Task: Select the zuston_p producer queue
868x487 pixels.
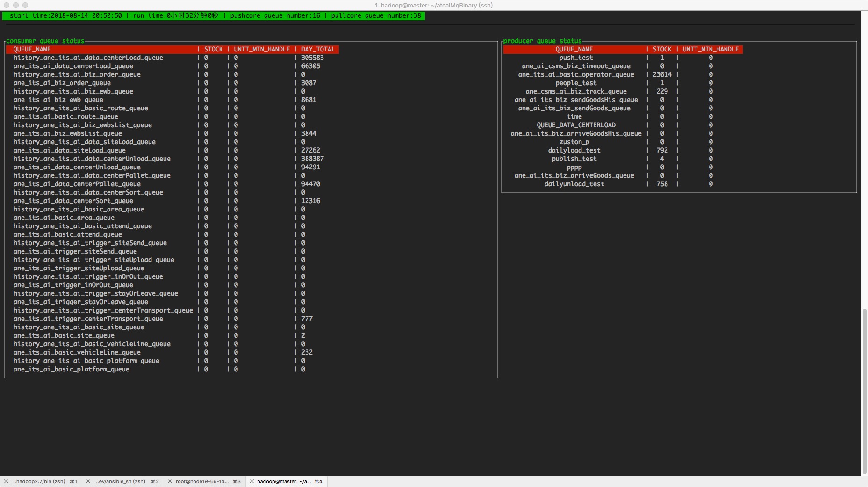Action: coord(574,142)
